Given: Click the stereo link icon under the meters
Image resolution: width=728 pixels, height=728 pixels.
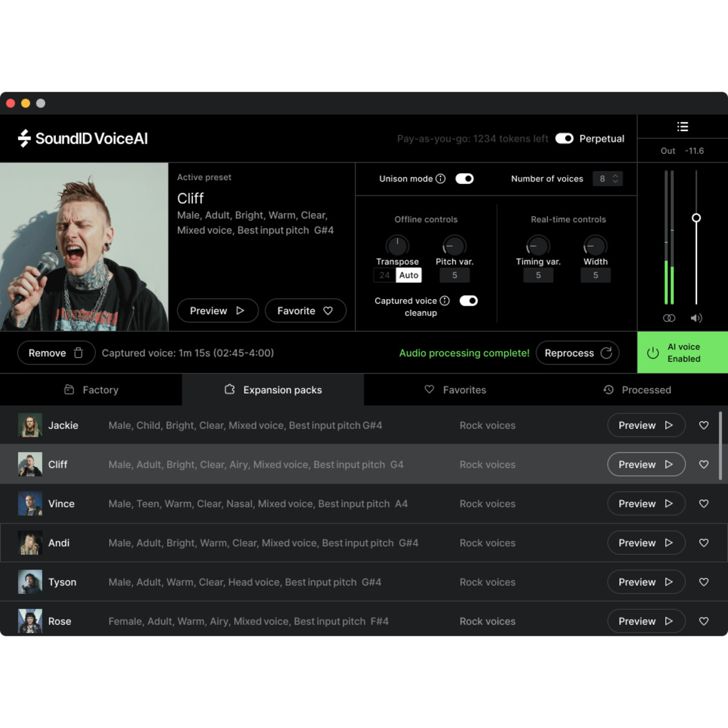Looking at the screenshot, I should [x=669, y=318].
